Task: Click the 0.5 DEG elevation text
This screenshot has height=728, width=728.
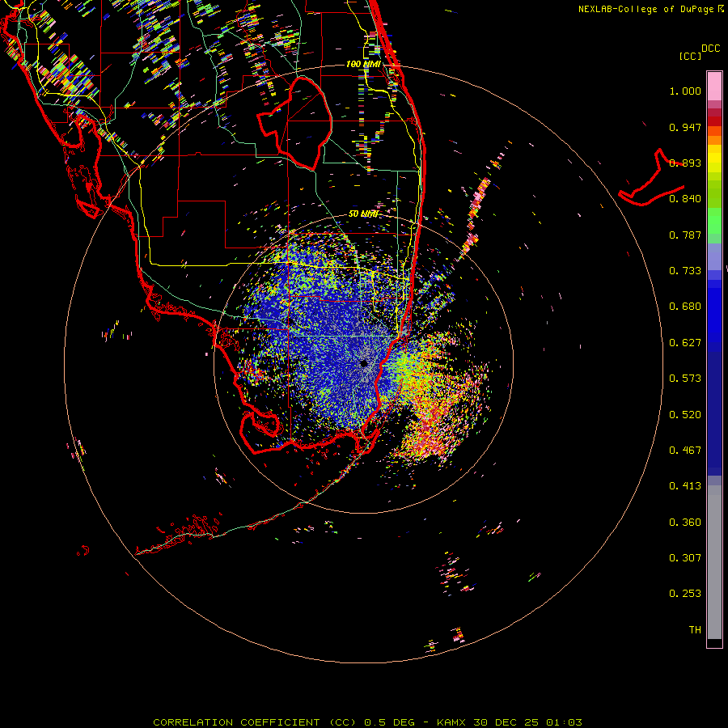Action: click(x=389, y=722)
